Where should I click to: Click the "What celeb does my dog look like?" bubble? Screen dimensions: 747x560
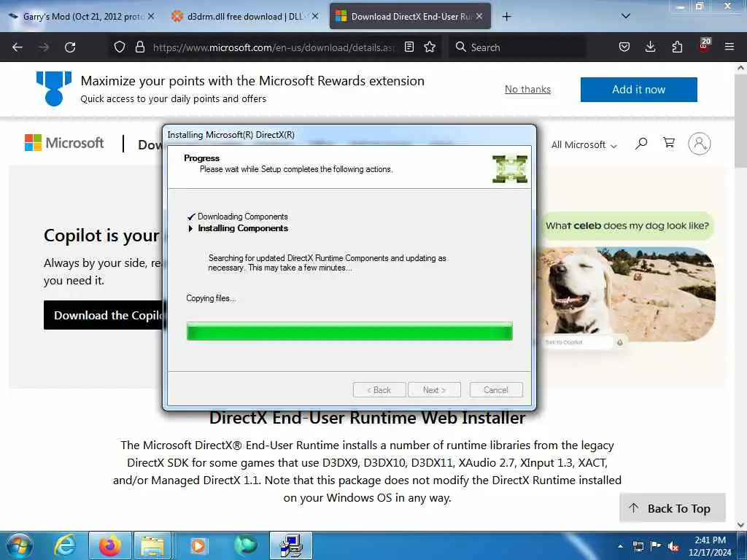point(627,226)
